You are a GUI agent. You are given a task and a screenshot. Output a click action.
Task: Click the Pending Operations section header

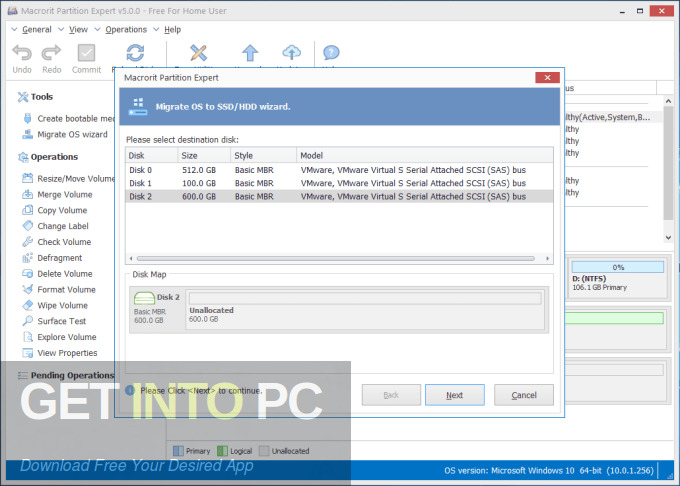(65, 375)
